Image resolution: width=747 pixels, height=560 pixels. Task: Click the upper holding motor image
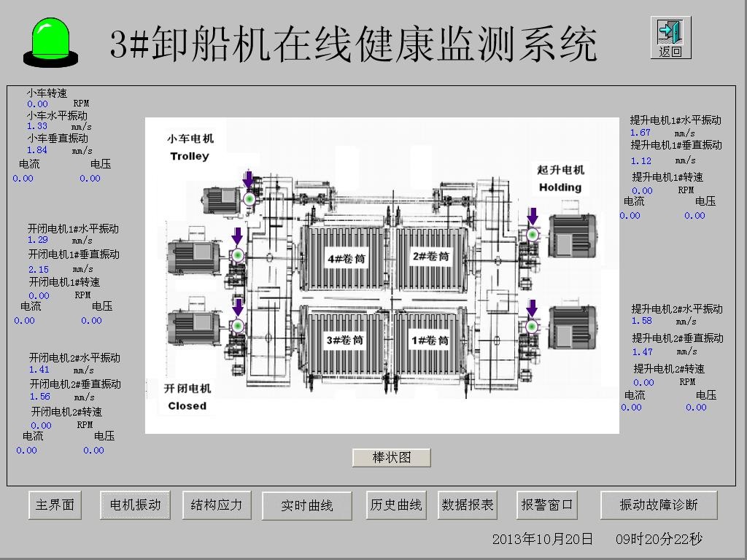(x=572, y=235)
